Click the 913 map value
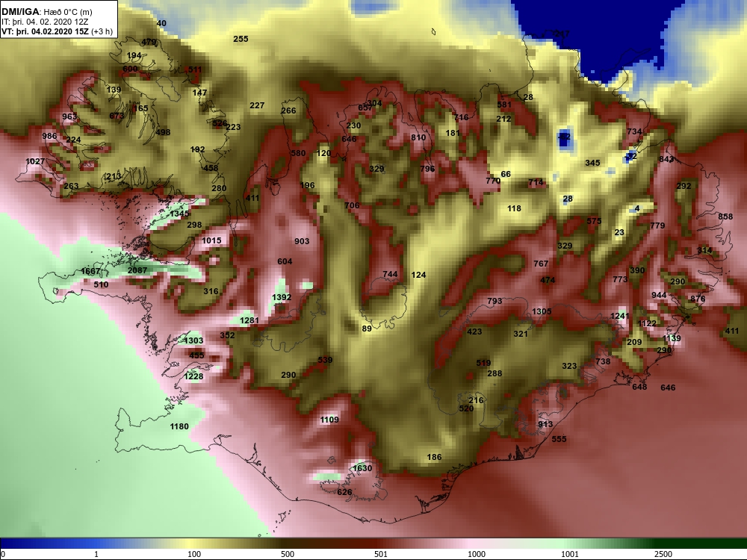747x560 pixels. 545,424
